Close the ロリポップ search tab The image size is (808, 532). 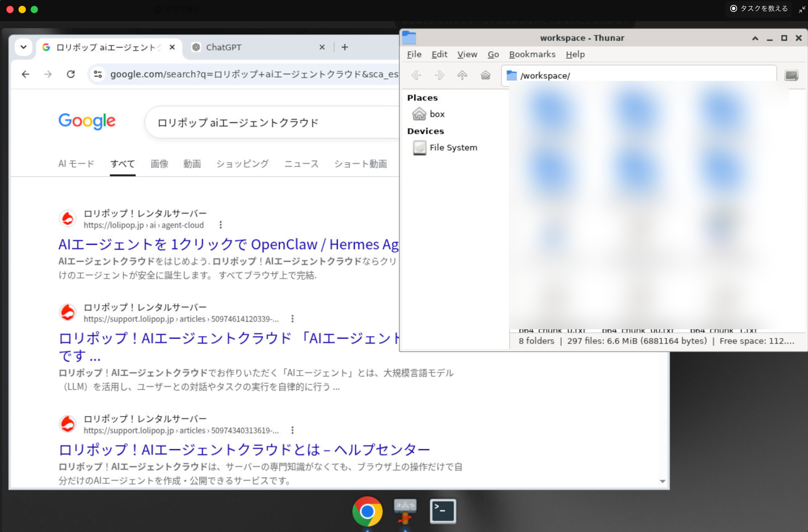pyautogui.click(x=172, y=47)
